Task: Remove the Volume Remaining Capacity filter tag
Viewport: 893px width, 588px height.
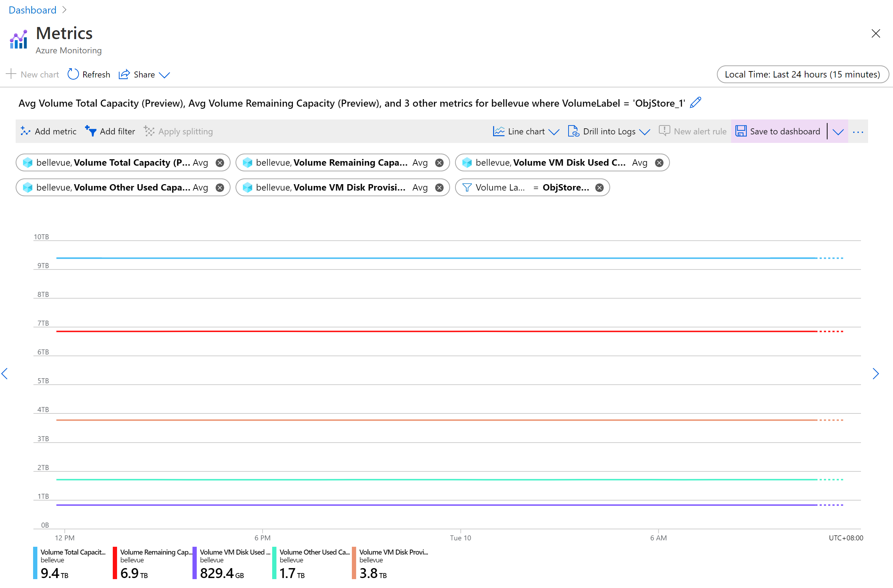Action: tap(439, 162)
